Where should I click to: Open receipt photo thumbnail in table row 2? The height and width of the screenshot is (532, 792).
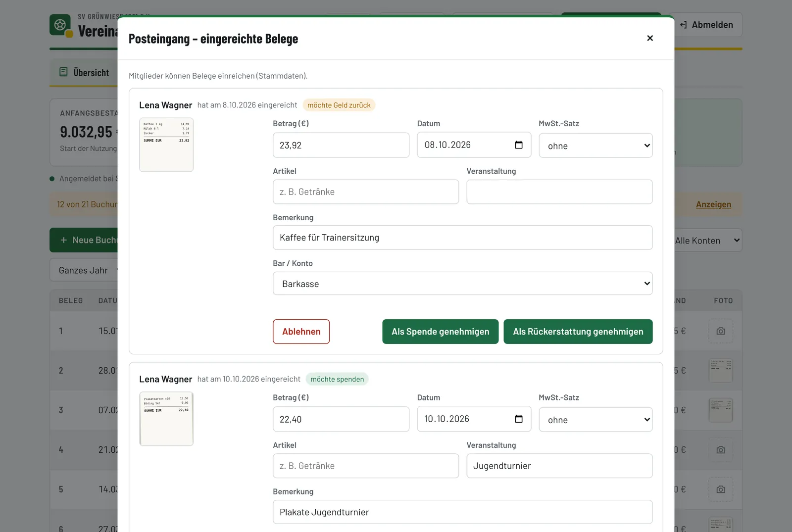pyautogui.click(x=721, y=371)
